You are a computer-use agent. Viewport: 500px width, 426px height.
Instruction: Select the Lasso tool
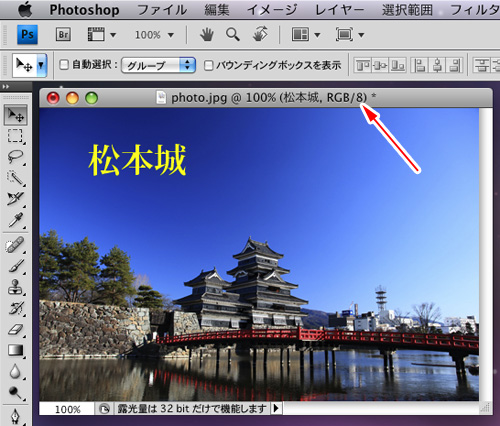tap(15, 156)
